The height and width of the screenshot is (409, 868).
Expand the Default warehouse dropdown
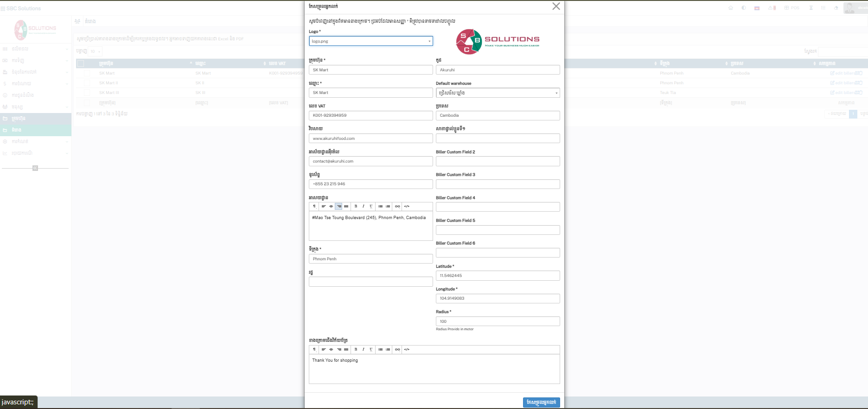click(498, 93)
